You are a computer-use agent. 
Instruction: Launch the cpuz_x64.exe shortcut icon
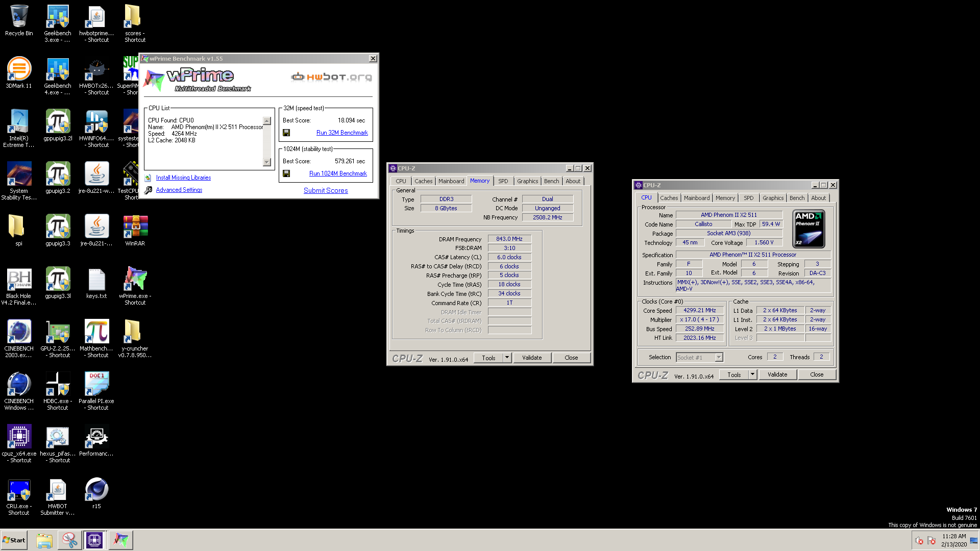(x=19, y=444)
